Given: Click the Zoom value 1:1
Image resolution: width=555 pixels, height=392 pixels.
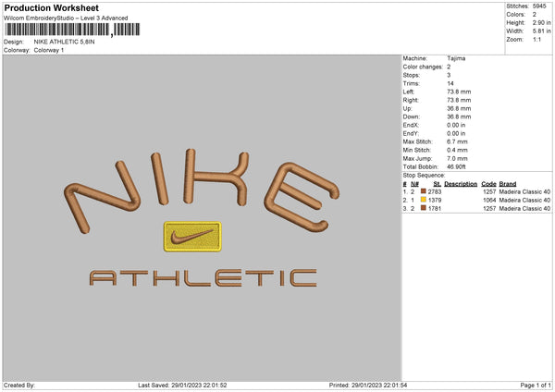Looking at the screenshot, I should tap(536, 39).
